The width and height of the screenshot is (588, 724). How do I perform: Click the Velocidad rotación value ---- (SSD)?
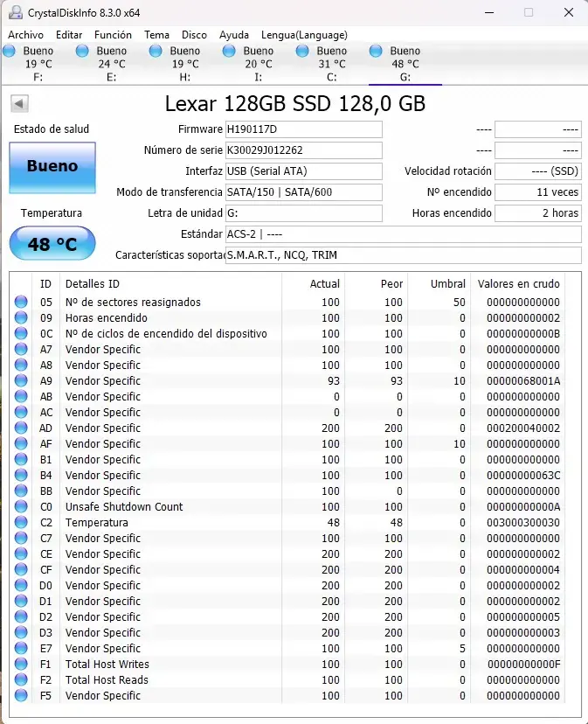point(537,171)
